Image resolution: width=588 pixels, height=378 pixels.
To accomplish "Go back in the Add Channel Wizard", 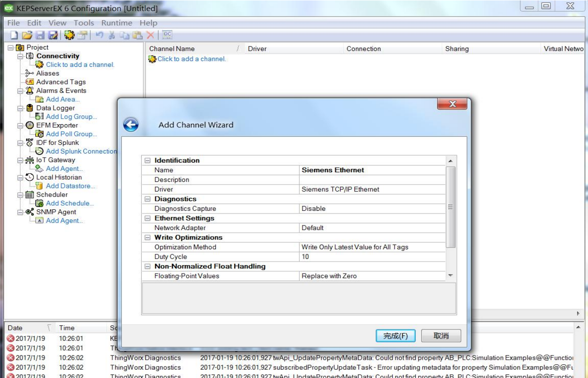I will click(x=131, y=125).
